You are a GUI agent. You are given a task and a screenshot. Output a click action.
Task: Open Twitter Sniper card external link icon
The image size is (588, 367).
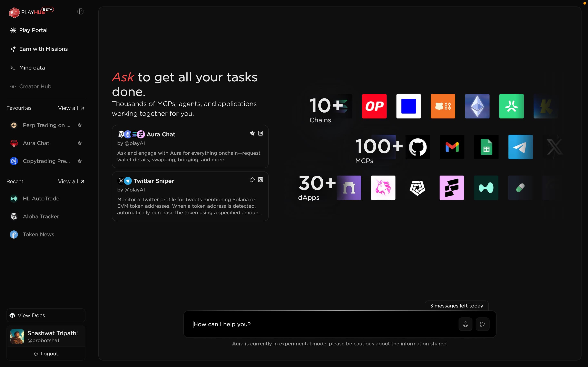(261, 180)
